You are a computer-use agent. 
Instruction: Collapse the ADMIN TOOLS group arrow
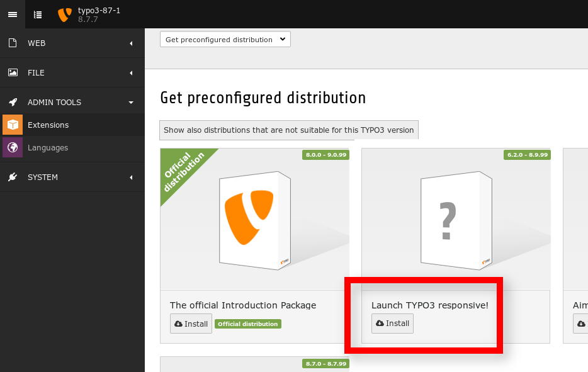coord(131,103)
